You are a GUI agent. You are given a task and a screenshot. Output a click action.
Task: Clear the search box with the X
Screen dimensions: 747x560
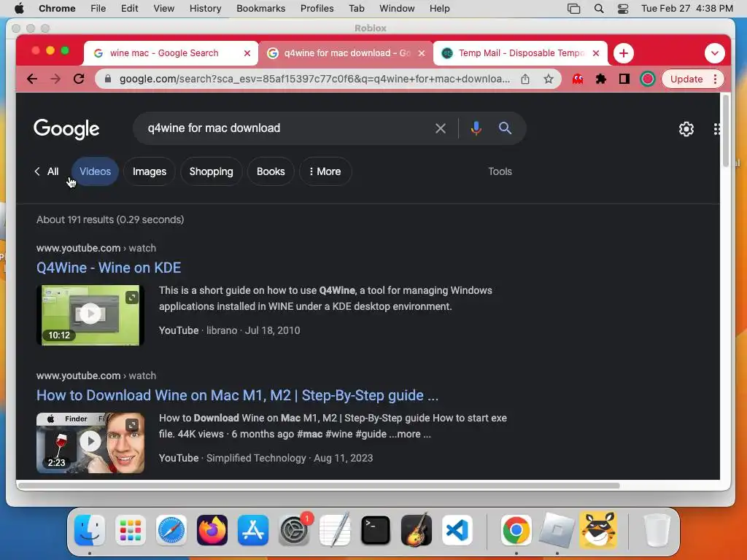[x=440, y=128]
